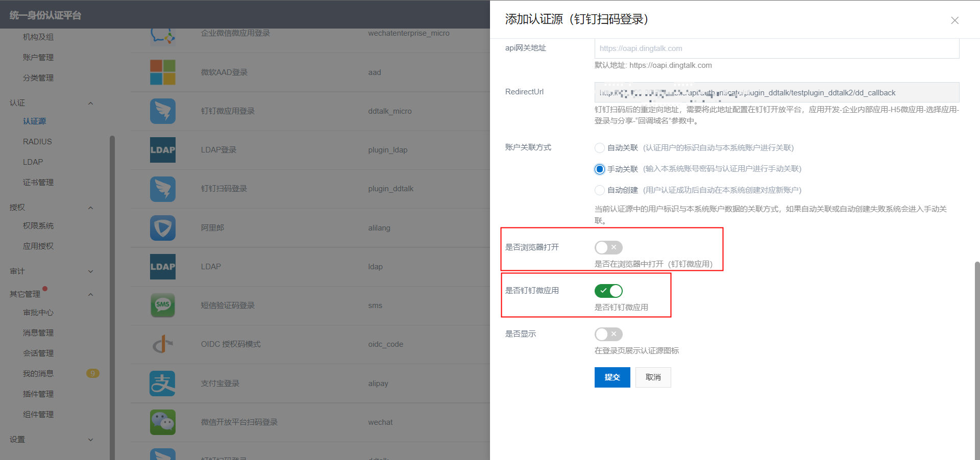Click the OIDC 授权码模式 icon
The image size is (980, 460).
point(163,344)
